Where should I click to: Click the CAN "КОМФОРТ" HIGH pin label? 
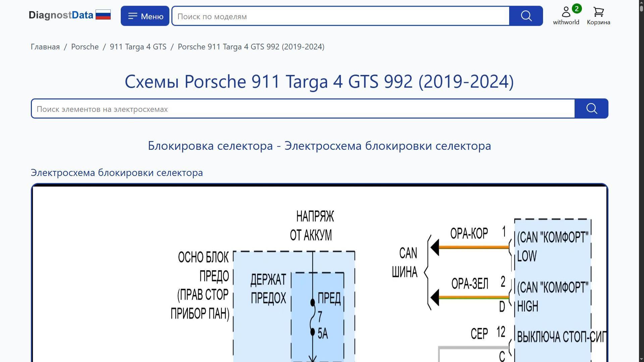552,297
